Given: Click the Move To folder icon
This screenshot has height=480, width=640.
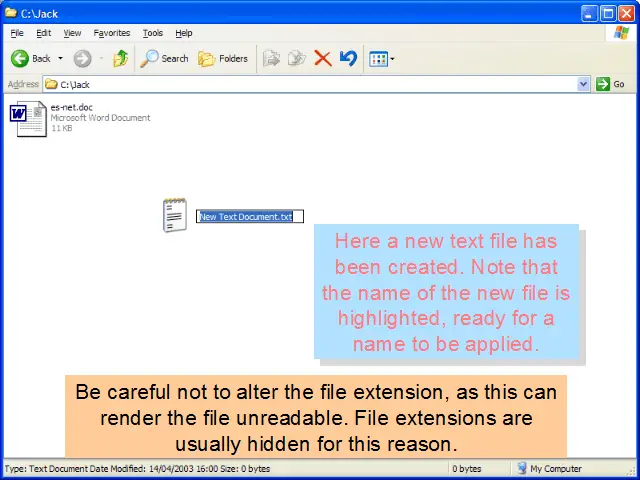Looking at the screenshot, I should point(271,58).
